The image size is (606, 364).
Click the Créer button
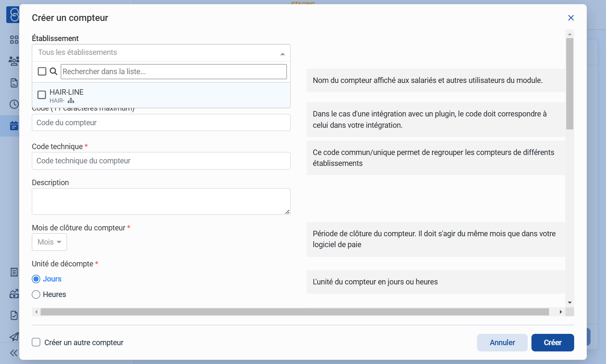pyautogui.click(x=552, y=343)
